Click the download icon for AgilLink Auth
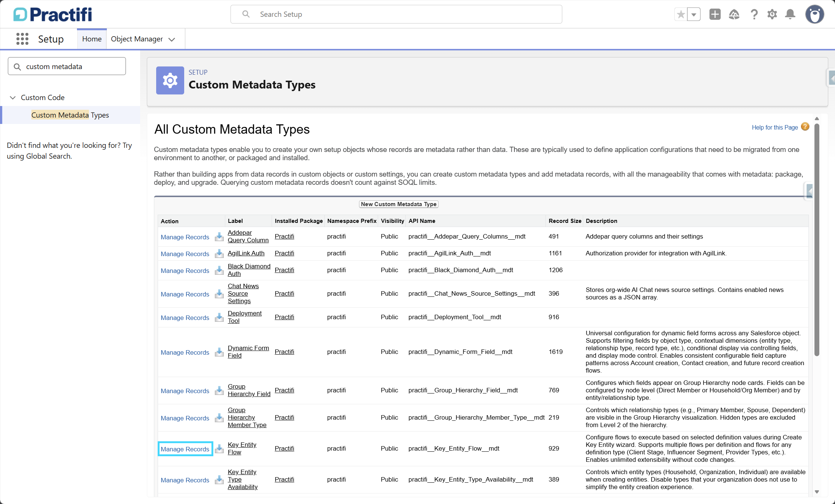The width and height of the screenshot is (835, 504). [219, 253]
